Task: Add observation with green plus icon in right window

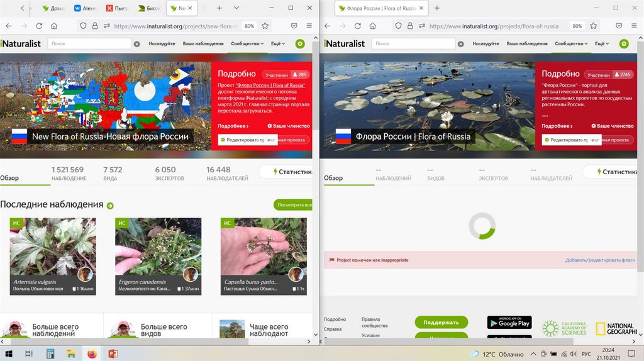Action: tap(624, 43)
